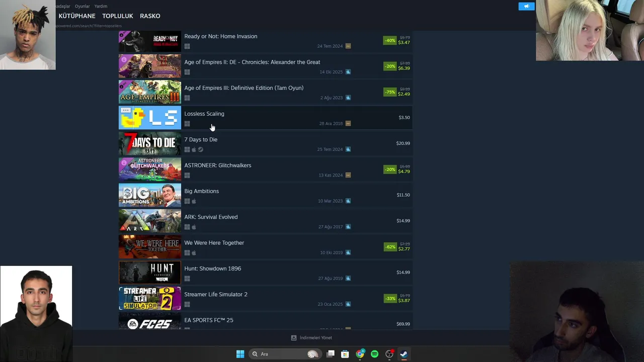644x362 pixels.
Task: Click the $69.99 price of EA SPORTS FC 25
Action: (x=403, y=324)
